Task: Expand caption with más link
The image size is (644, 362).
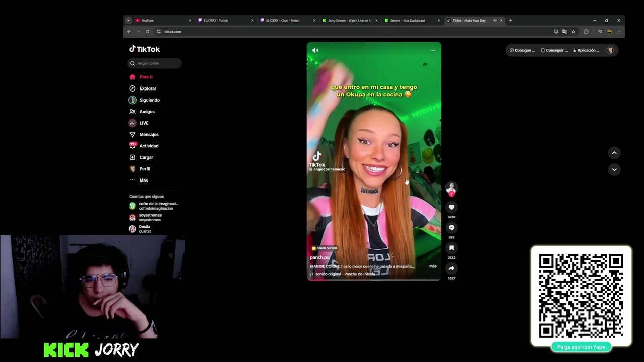Action: click(433, 266)
